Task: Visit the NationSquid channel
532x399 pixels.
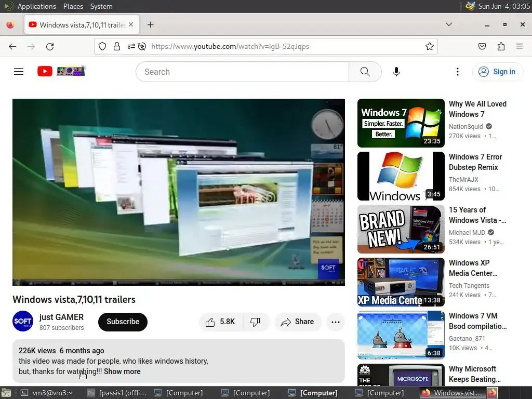Action: pos(466,127)
